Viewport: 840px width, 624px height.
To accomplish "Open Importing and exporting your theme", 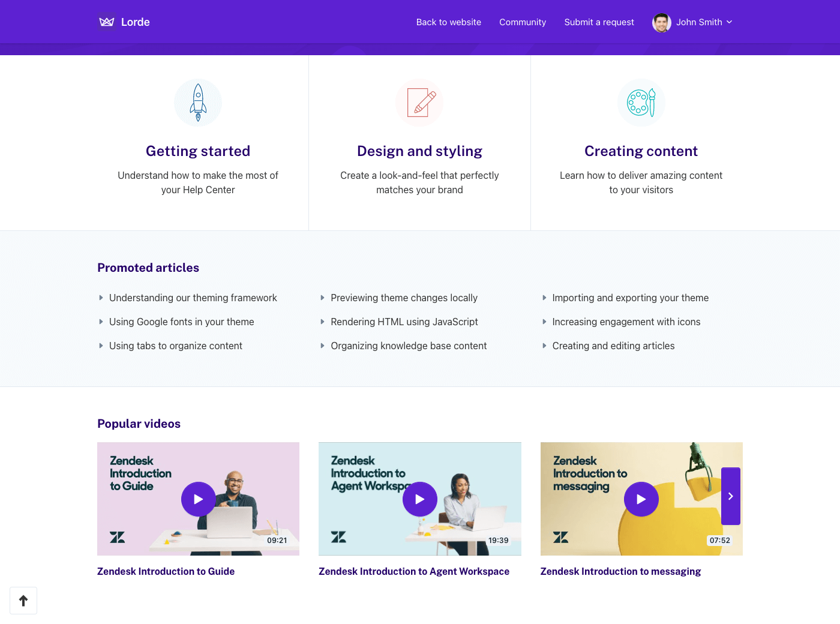I will coord(631,298).
